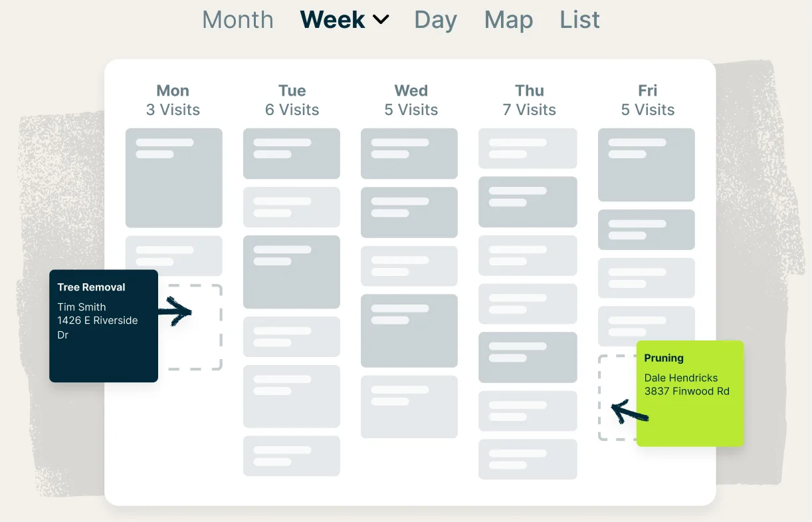
Task: Open the Fri 5 Visits column header
Action: [x=647, y=100]
